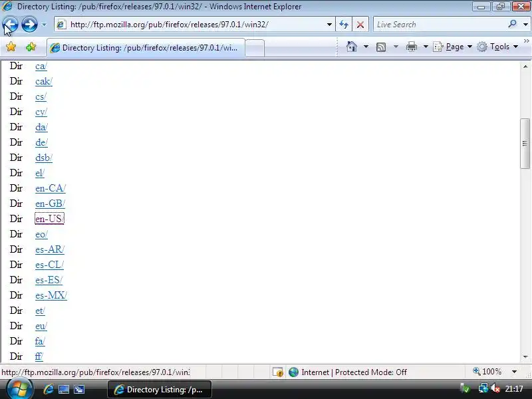
Task: Open the fa/ directory link
Action: tap(40, 341)
